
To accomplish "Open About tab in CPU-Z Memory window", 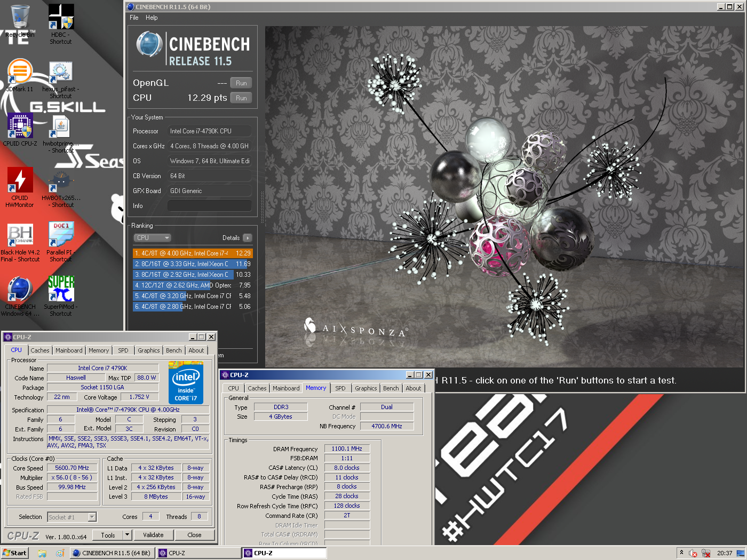I will 413,388.
